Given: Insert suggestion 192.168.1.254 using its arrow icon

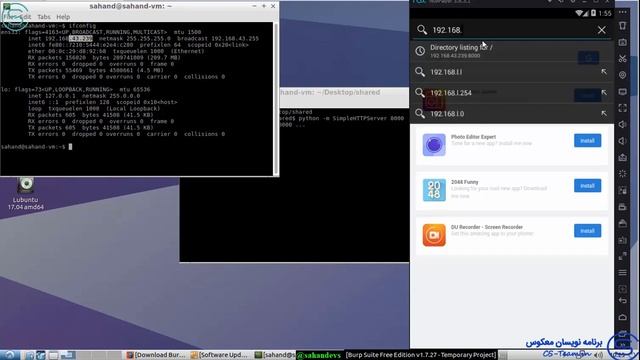Looking at the screenshot, I should [x=603, y=93].
